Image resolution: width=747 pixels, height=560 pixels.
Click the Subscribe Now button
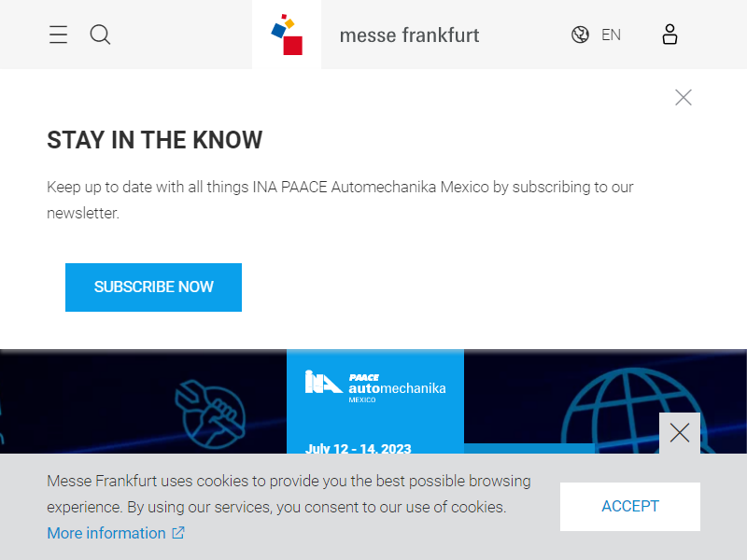click(153, 287)
